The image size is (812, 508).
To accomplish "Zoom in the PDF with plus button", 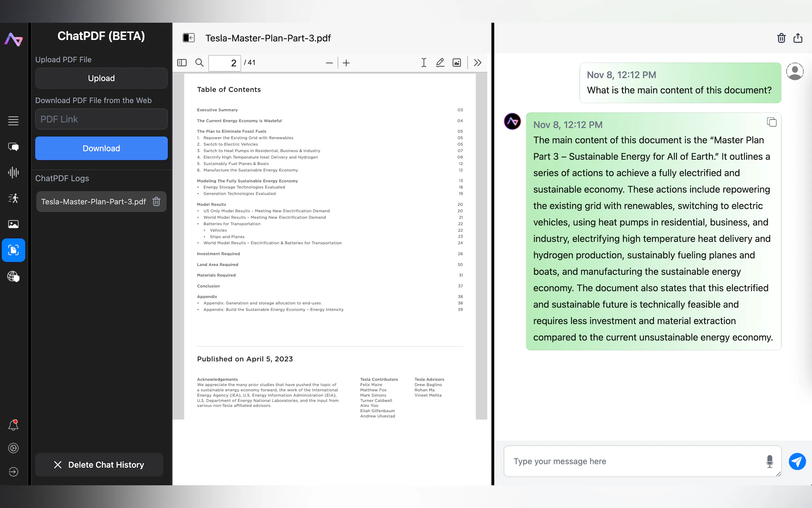I will pos(346,63).
